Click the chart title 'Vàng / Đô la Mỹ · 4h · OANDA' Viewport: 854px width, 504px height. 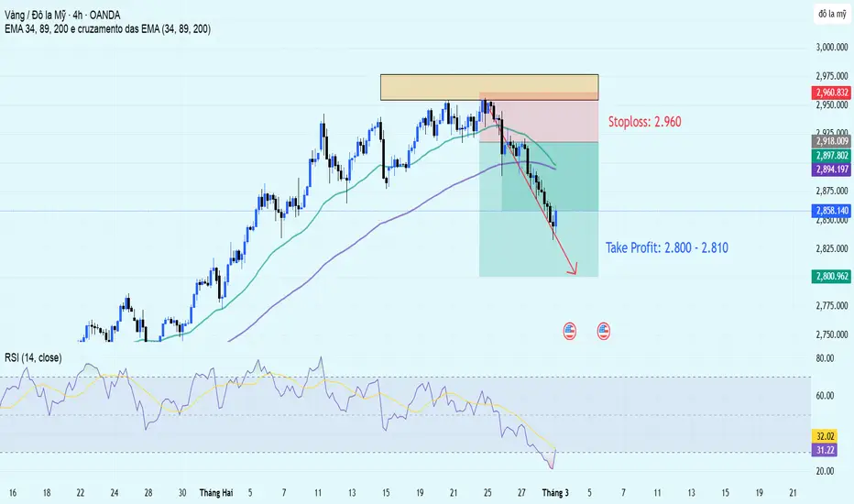tap(62, 16)
